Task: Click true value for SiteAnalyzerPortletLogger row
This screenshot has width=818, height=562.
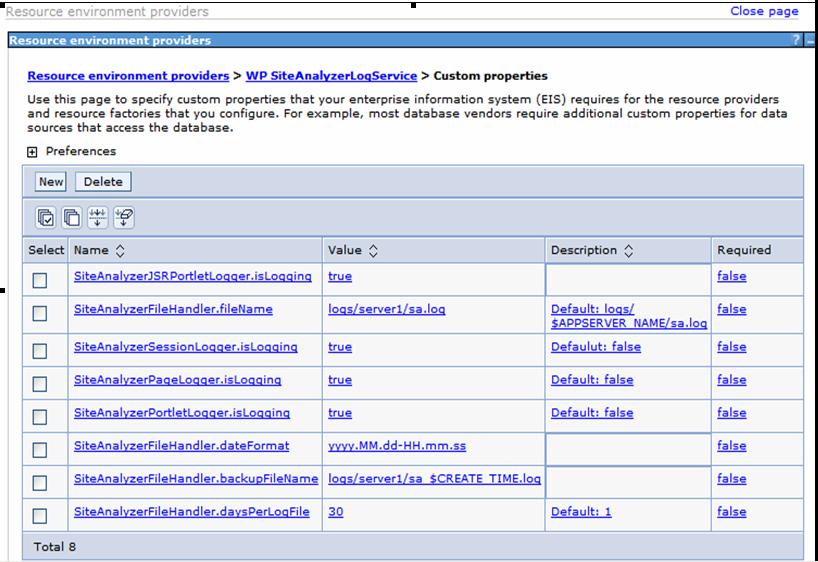Action: point(340,412)
